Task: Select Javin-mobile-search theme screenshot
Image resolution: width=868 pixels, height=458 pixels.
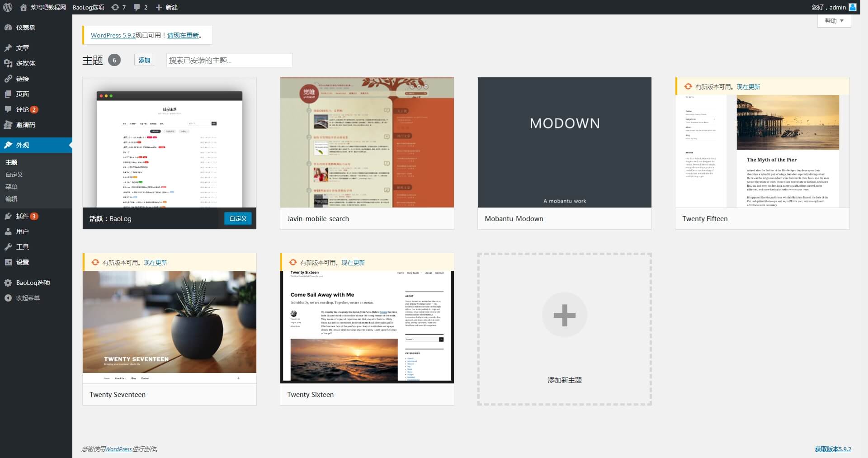Action: [367, 142]
